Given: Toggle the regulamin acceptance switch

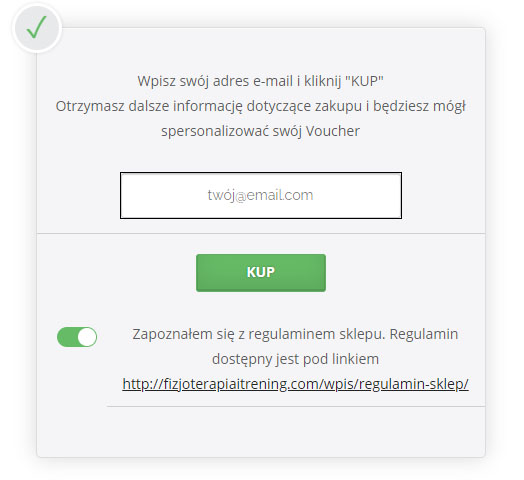Looking at the screenshot, I should click(x=77, y=337).
